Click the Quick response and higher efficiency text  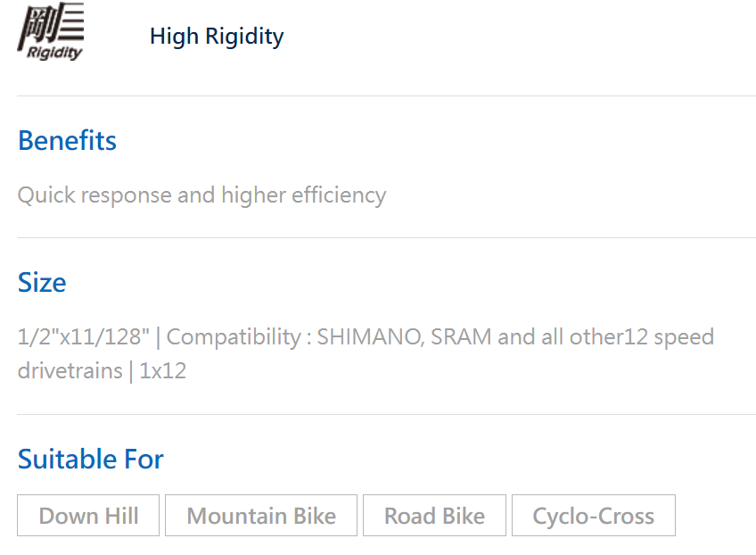click(x=201, y=195)
